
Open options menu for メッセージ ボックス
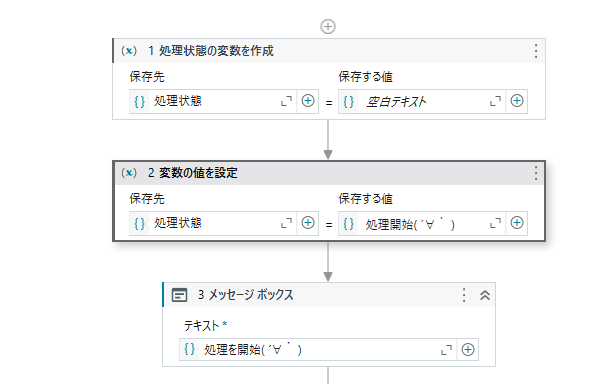464,295
